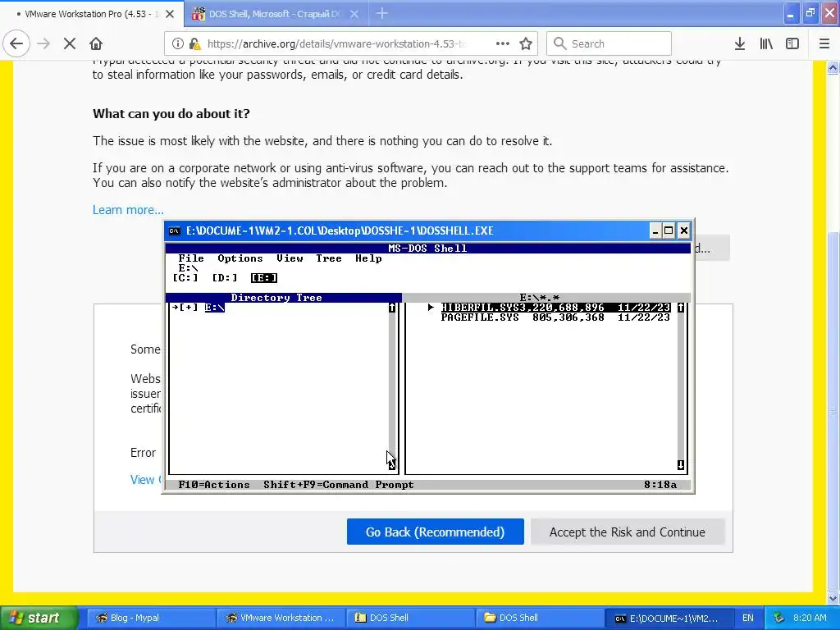Open the Options menu in MS-DOS Shell
The width and height of the screenshot is (840, 630).
(240, 258)
